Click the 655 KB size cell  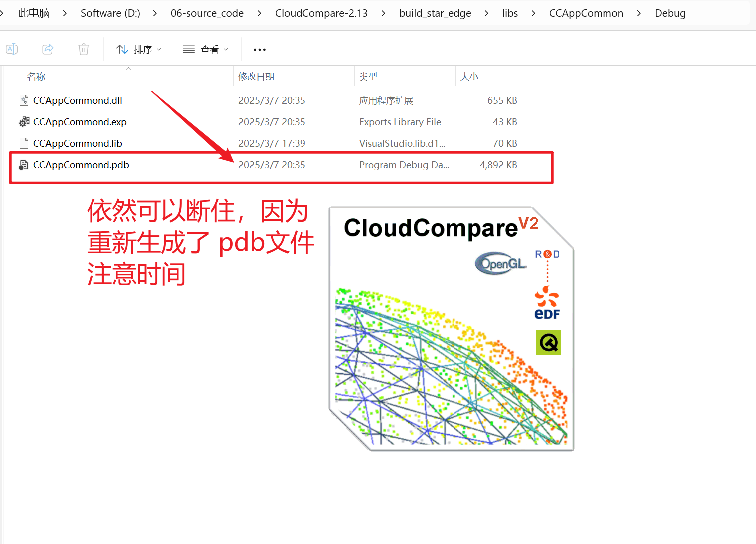tap(502, 100)
